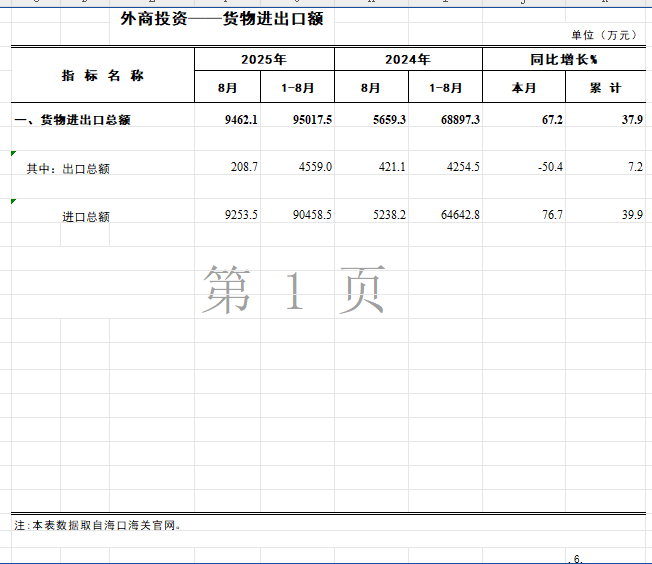
Task: Select the -50.4 growth value cell
Action: coord(549,167)
